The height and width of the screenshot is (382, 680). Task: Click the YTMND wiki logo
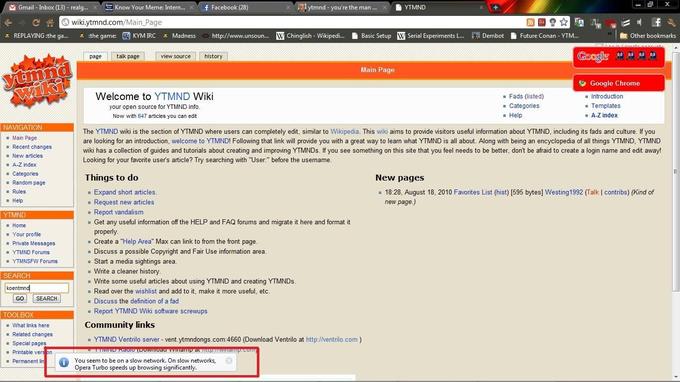point(37,81)
